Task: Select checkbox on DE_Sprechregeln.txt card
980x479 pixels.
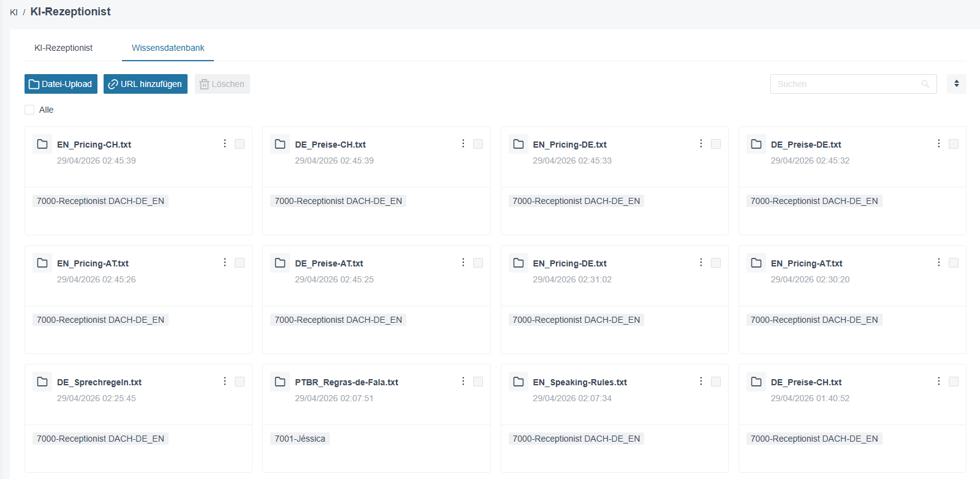Action: pyautogui.click(x=240, y=382)
